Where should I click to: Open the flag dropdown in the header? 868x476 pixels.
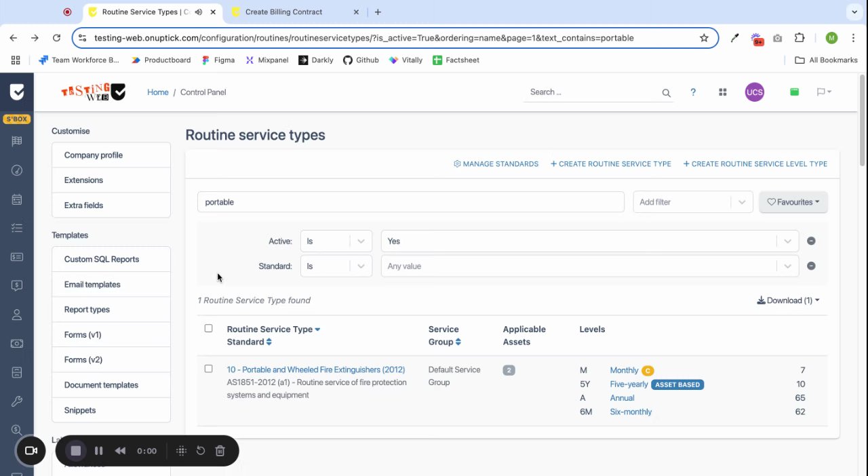(824, 92)
